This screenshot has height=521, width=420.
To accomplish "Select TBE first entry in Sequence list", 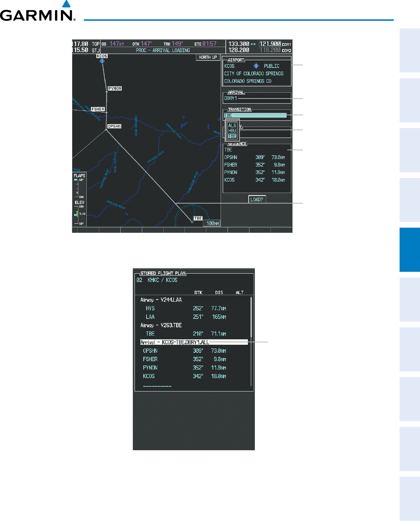I will tap(228, 150).
